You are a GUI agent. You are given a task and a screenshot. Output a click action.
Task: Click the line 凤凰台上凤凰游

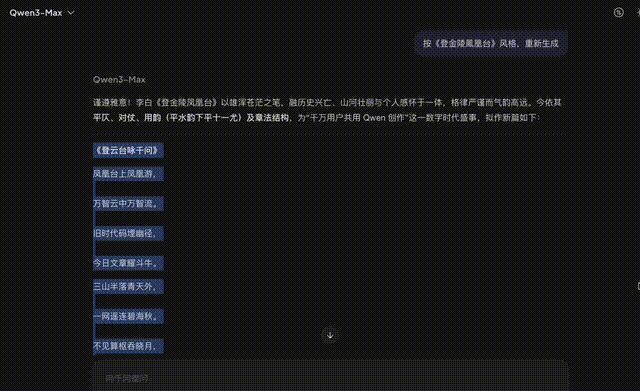tap(128, 174)
